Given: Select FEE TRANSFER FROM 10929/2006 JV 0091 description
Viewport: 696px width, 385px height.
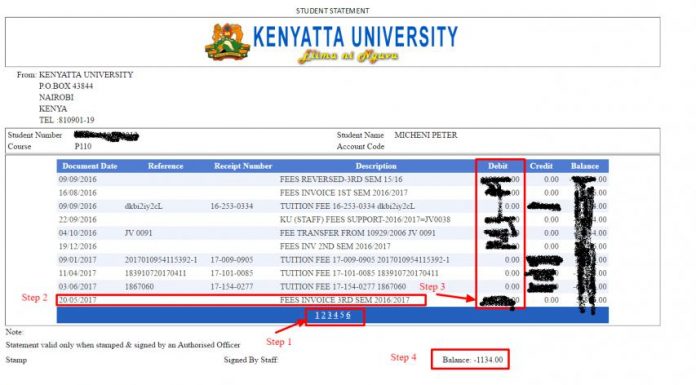Looking at the screenshot, I should [x=358, y=233].
